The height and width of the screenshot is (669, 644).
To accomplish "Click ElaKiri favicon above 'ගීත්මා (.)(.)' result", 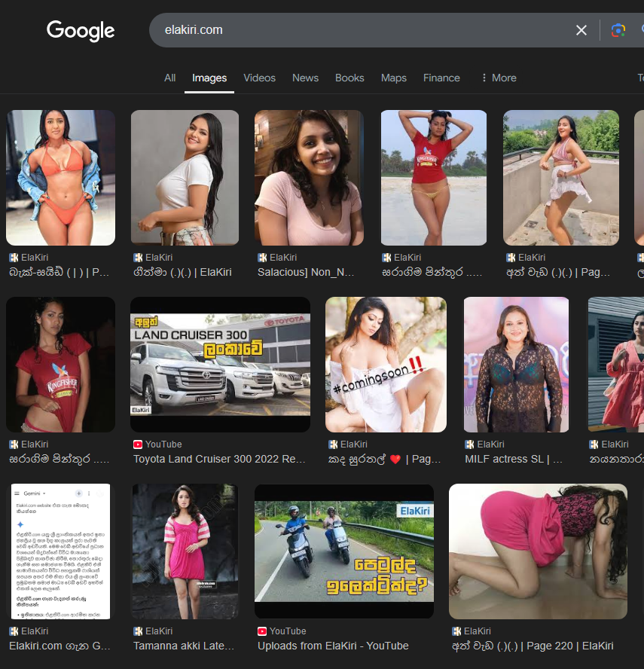I will (x=138, y=258).
